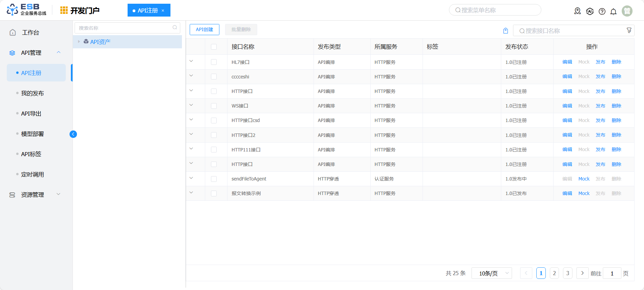Open 我的发布 in the sidebar menu

pyautogui.click(x=32, y=93)
